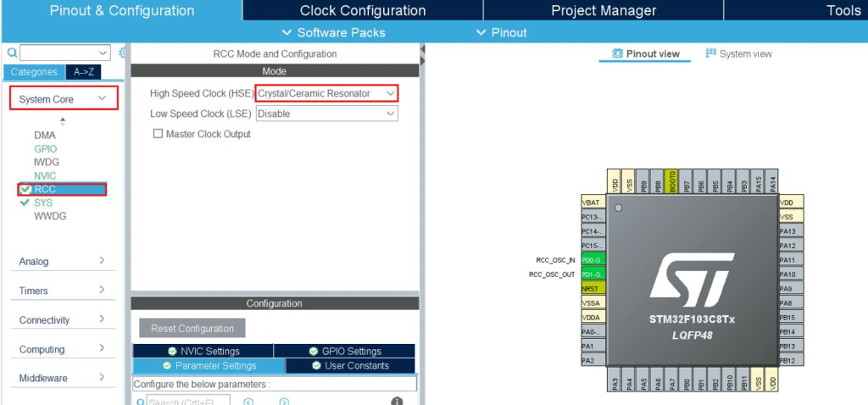Click the check icon on Parameter Settings tab

pyautogui.click(x=167, y=366)
